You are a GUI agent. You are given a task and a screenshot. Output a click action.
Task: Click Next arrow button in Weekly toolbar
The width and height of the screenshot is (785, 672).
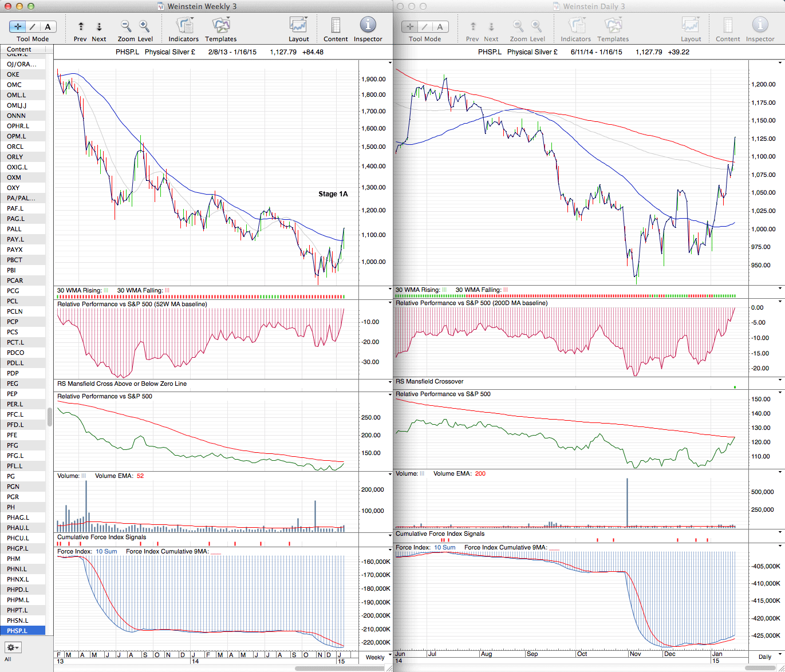point(99,27)
